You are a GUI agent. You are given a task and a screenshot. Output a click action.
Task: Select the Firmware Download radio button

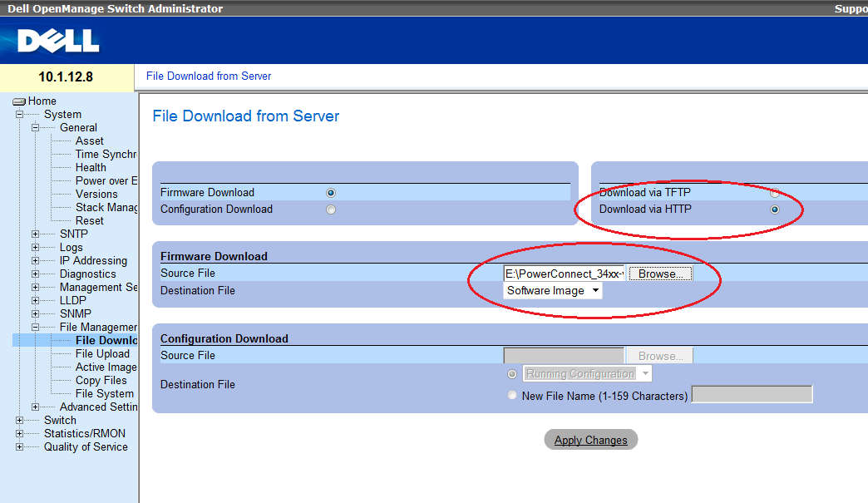pos(331,193)
